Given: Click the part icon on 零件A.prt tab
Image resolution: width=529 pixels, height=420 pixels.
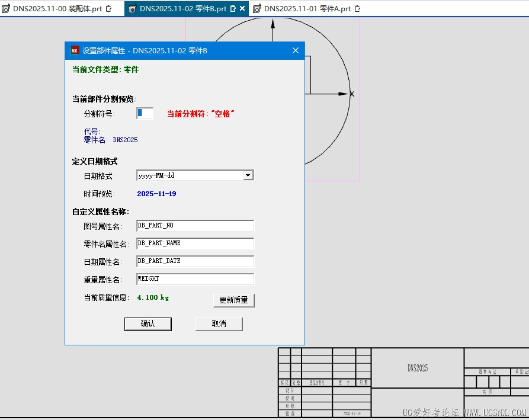Looking at the screenshot, I should click(257, 9).
